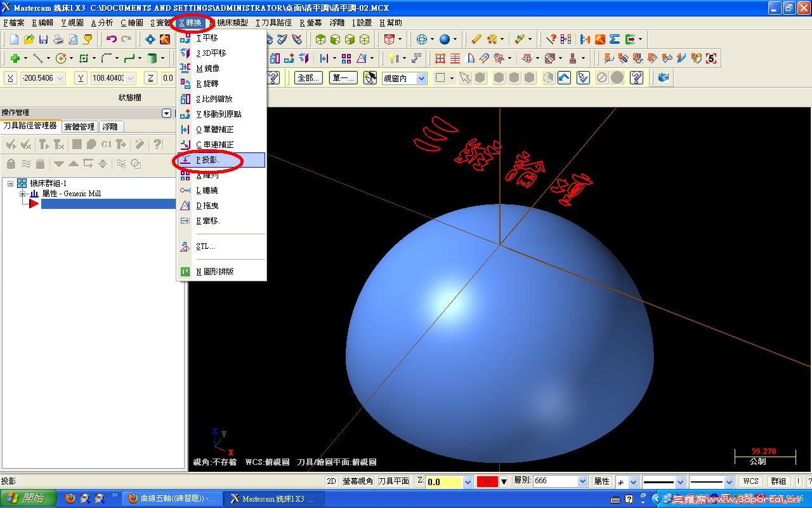Select the green Create Point plus icon
Screen dimensions: 812x508
[x=15, y=58]
